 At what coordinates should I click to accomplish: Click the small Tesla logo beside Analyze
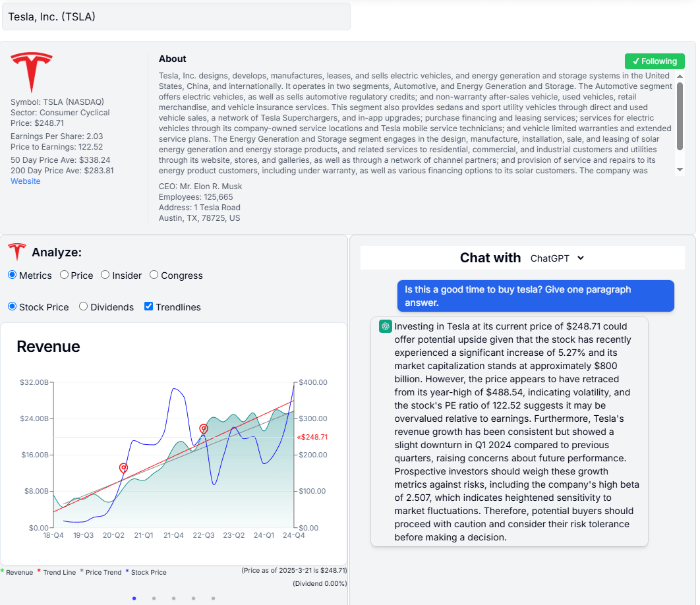(x=17, y=252)
